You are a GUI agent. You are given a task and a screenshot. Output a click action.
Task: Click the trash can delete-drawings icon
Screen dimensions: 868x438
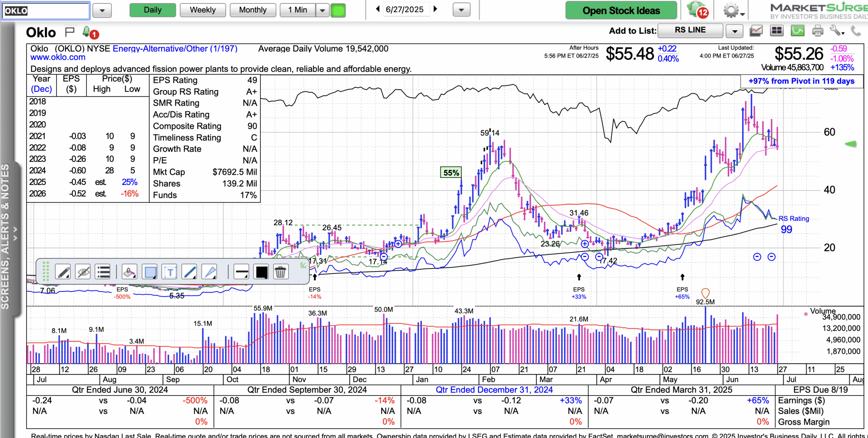[x=280, y=272]
